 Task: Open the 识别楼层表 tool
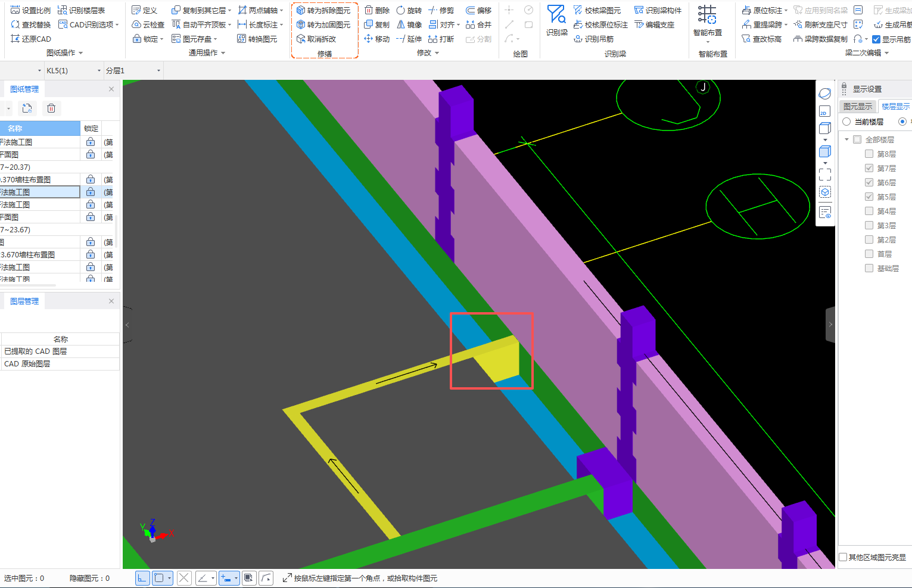click(82, 10)
